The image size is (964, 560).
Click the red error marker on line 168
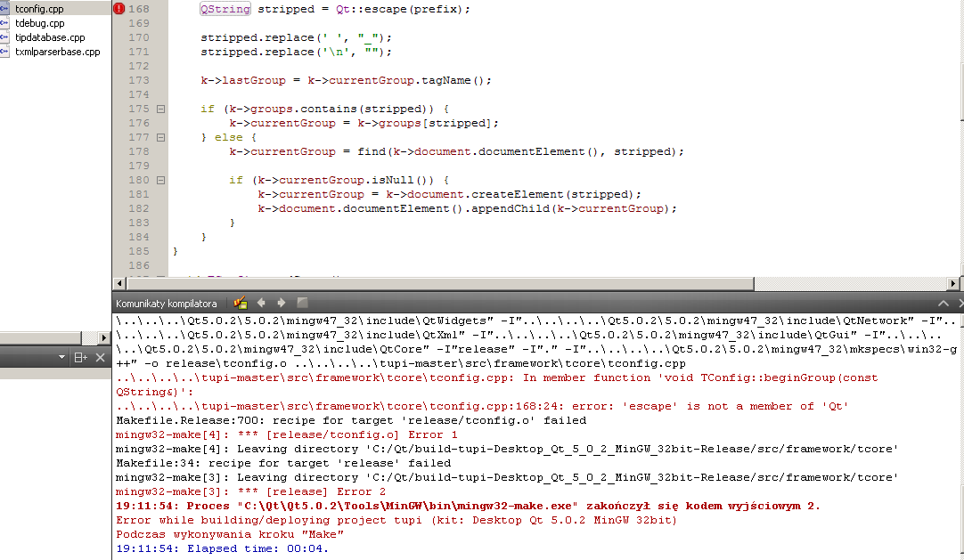[118, 9]
